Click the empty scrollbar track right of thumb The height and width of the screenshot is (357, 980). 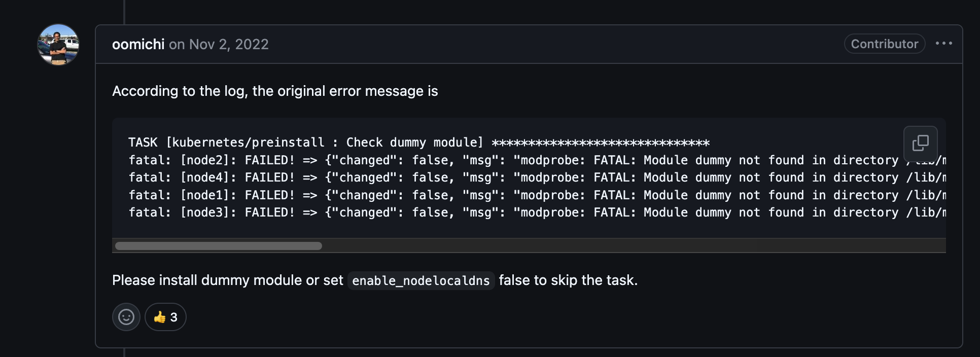click(634, 246)
